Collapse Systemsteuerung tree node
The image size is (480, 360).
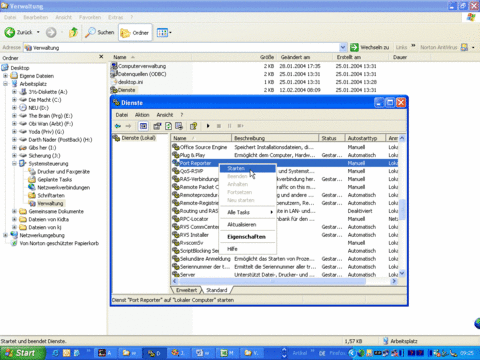tap(14, 163)
